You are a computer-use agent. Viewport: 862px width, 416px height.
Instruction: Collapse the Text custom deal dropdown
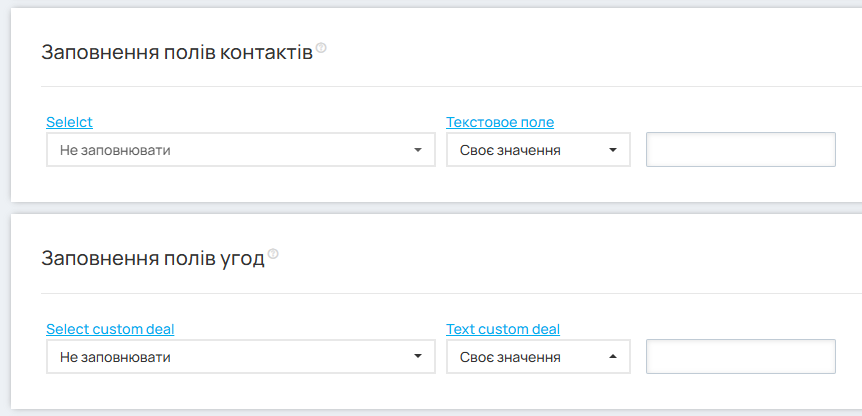coord(538,357)
